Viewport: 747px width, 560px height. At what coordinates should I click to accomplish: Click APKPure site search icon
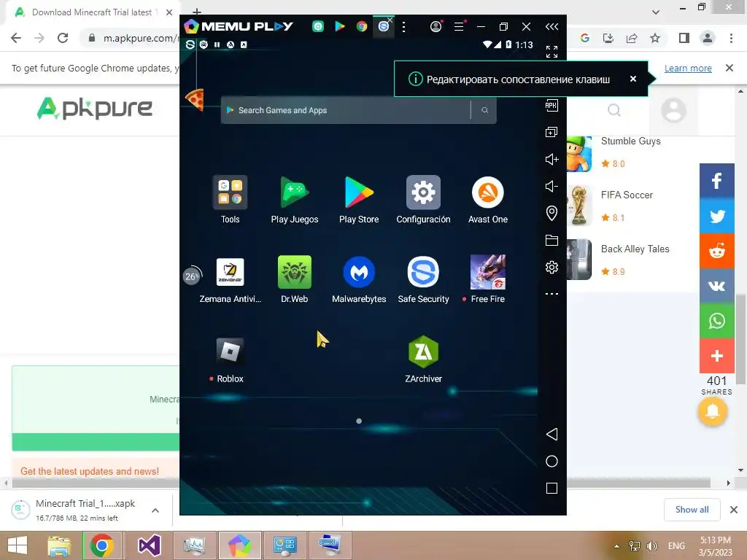coord(614,111)
